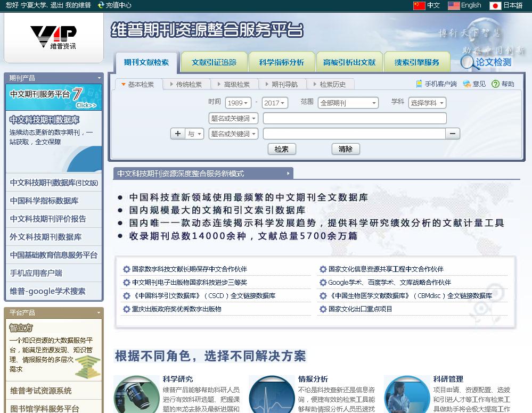
Task: Open 中文科技期刊数据库(引文版) link
Action: click(x=54, y=183)
